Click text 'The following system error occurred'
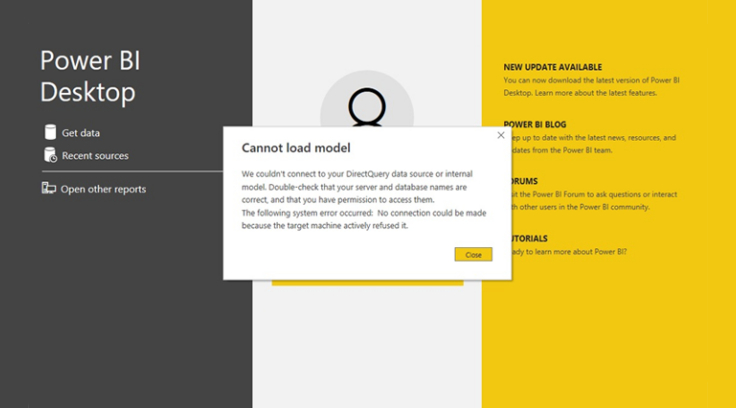 [306, 213]
